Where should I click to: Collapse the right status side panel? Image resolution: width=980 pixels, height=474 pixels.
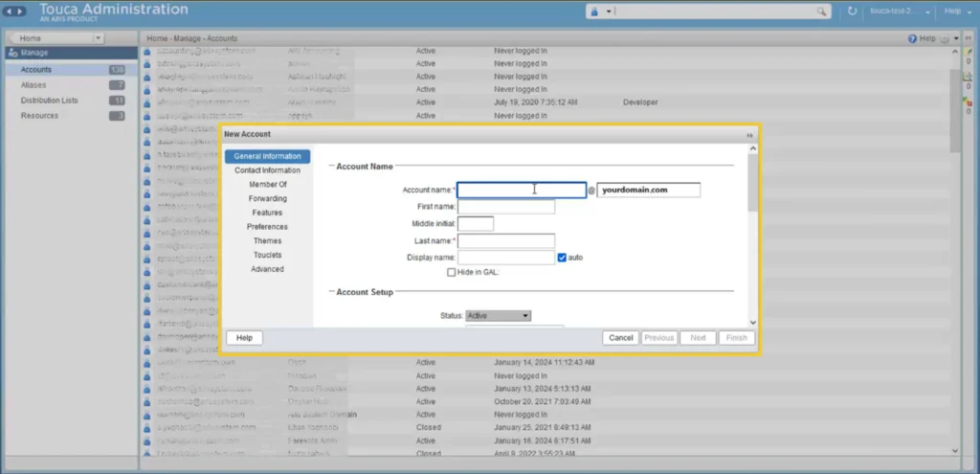pos(969,38)
